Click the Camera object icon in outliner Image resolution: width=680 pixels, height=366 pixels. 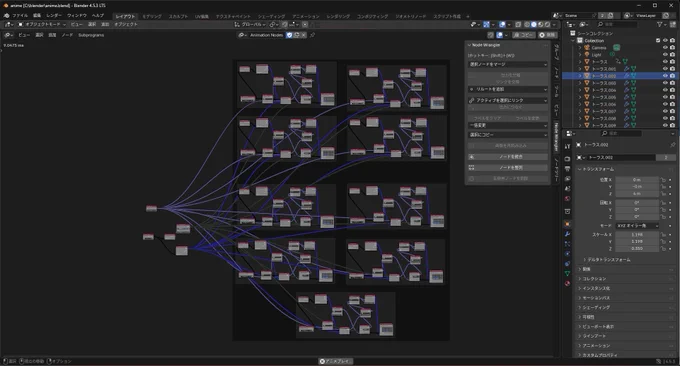click(x=587, y=48)
